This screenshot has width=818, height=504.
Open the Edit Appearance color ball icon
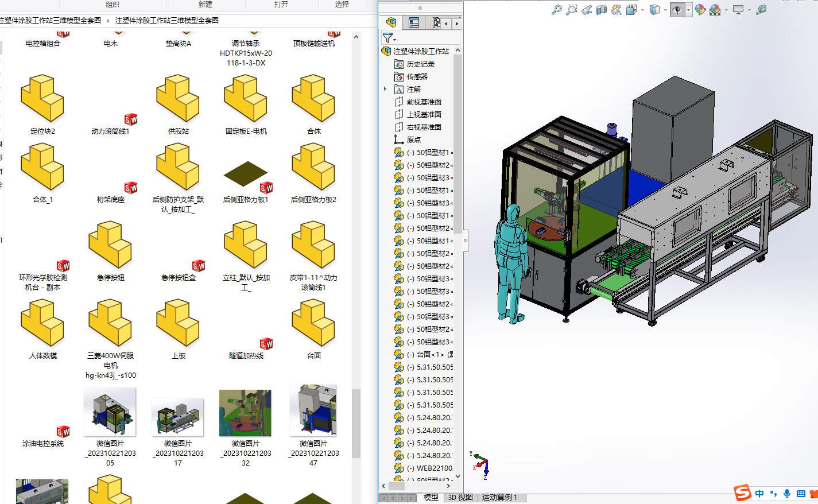700,10
